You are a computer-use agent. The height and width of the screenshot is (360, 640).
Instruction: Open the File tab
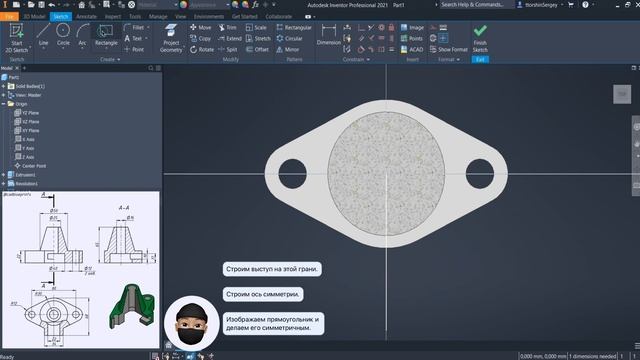9,17
